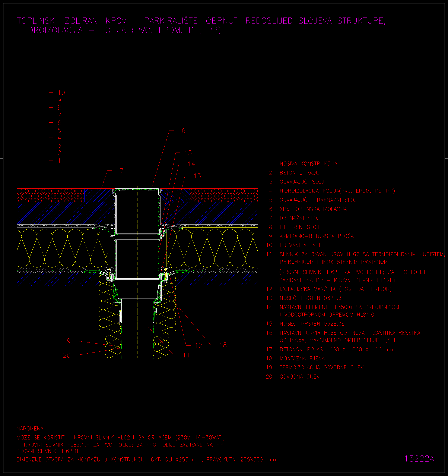Select the note line 'KROVNI SLIVNIK HL62.1F'

(x=48, y=451)
